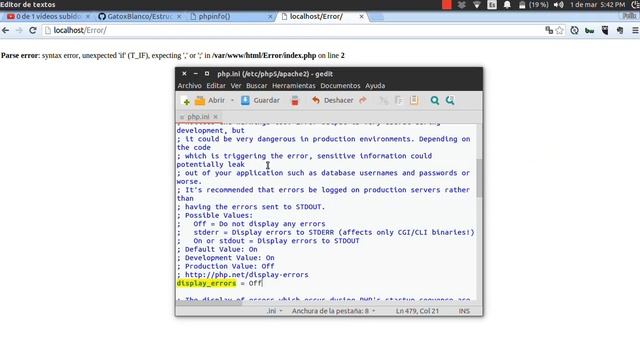This screenshot has height=360, width=640.
Task: Click the cut scissors icon
Action: pyautogui.click(x=383, y=100)
